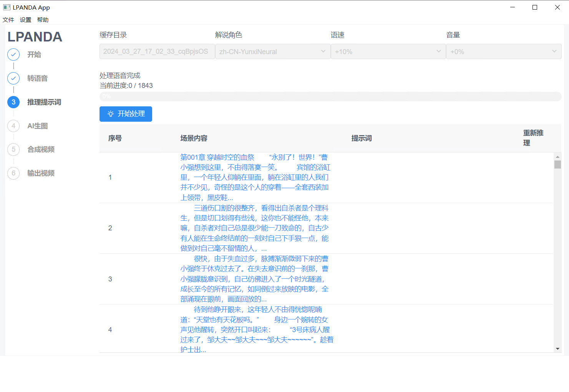569x392 pixels.
Task: Click the 提示词 column header
Action: click(x=362, y=138)
